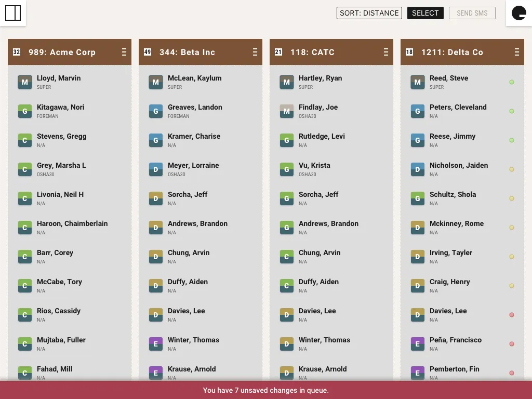Click the red status dot for Peña, Francisco
The width and height of the screenshot is (532, 399).
(512, 344)
